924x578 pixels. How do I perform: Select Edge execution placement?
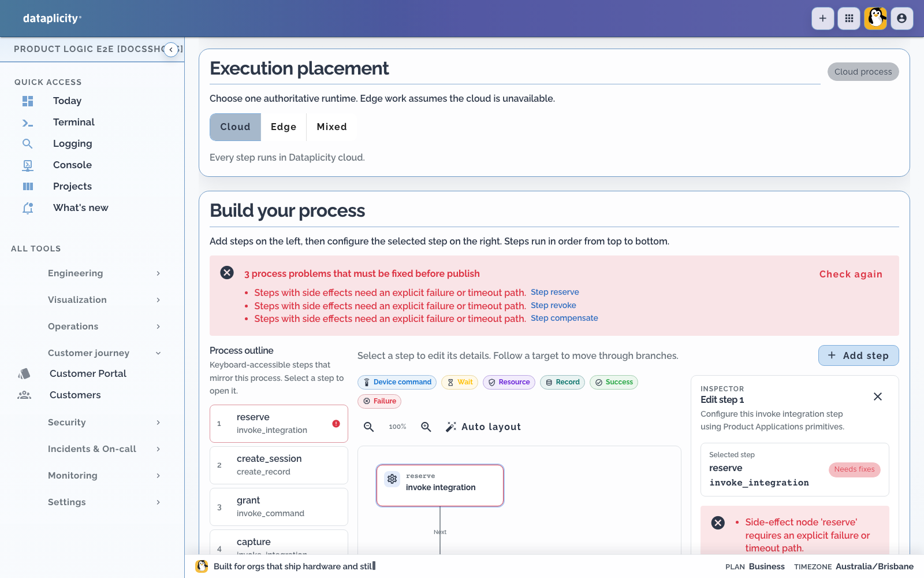pyautogui.click(x=284, y=127)
